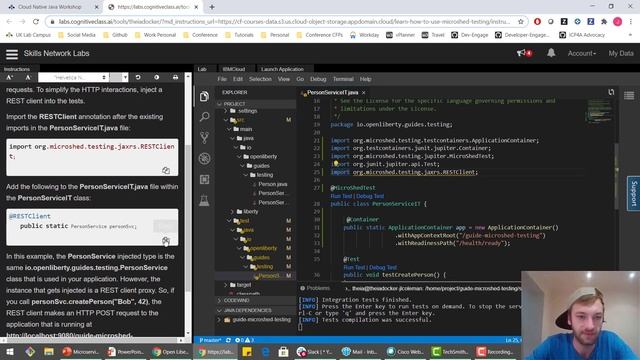Click Debug Test above PersonServiceIT class

point(370,196)
